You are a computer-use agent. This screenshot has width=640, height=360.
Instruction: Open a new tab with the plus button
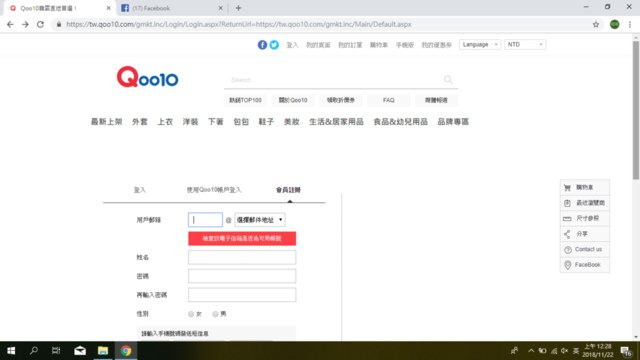click(x=238, y=8)
